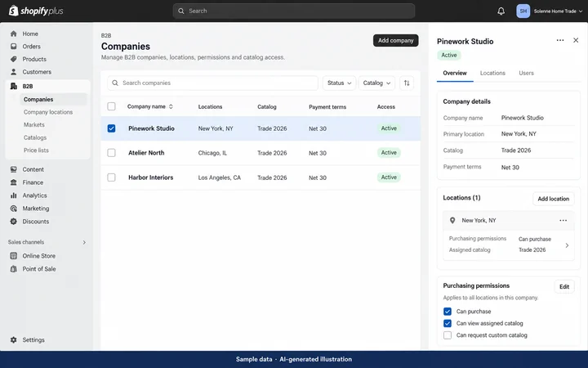The image size is (588, 368).
Task: Click the Add company button
Action: pyautogui.click(x=395, y=41)
